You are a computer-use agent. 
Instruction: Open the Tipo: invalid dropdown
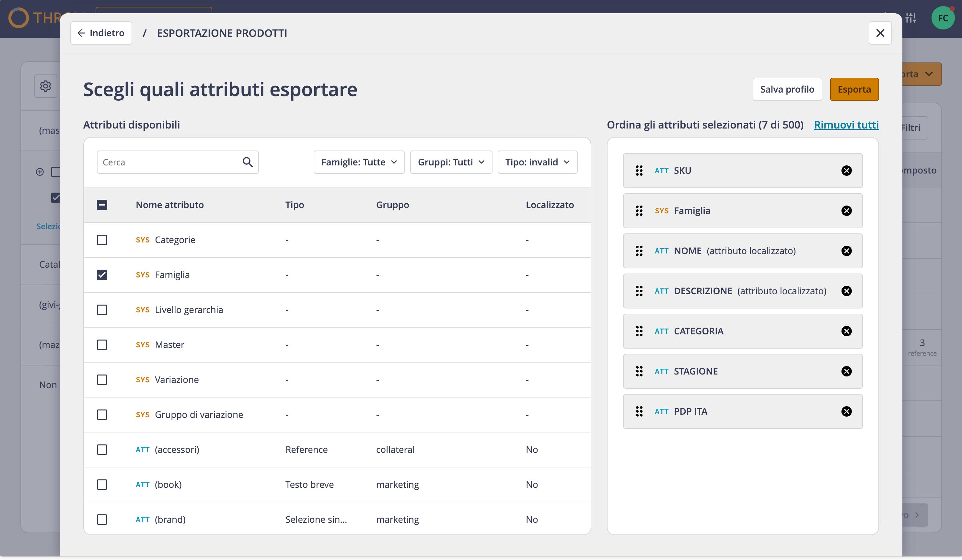537,162
